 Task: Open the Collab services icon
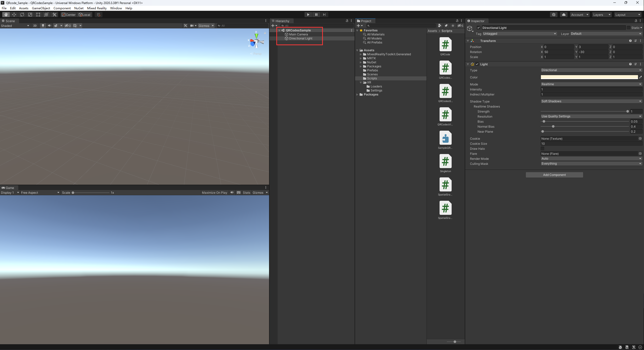[x=554, y=15]
